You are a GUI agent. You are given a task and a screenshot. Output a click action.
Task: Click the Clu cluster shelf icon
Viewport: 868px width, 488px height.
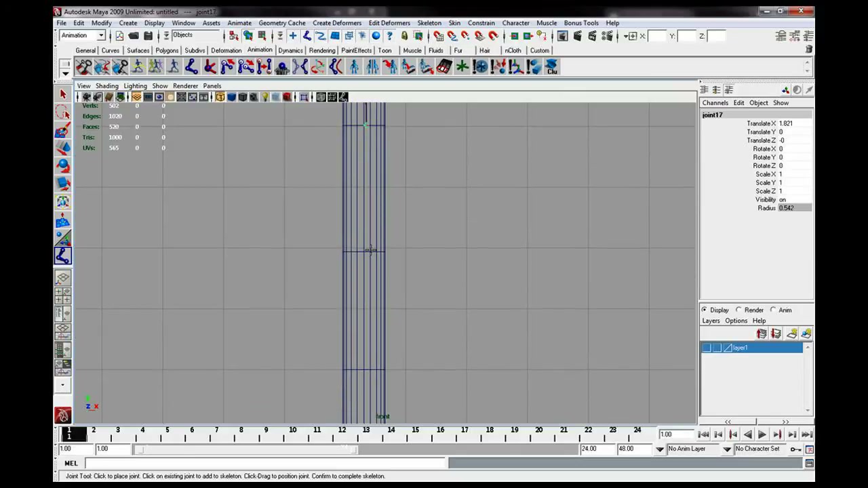(x=552, y=66)
